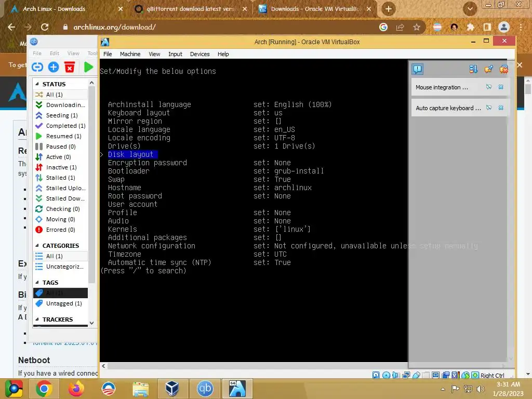Image resolution: width=532 pixels, height=399 pixels.
Task: Select the Untagged (1) tag filter
Action: [x=61, y=303]
